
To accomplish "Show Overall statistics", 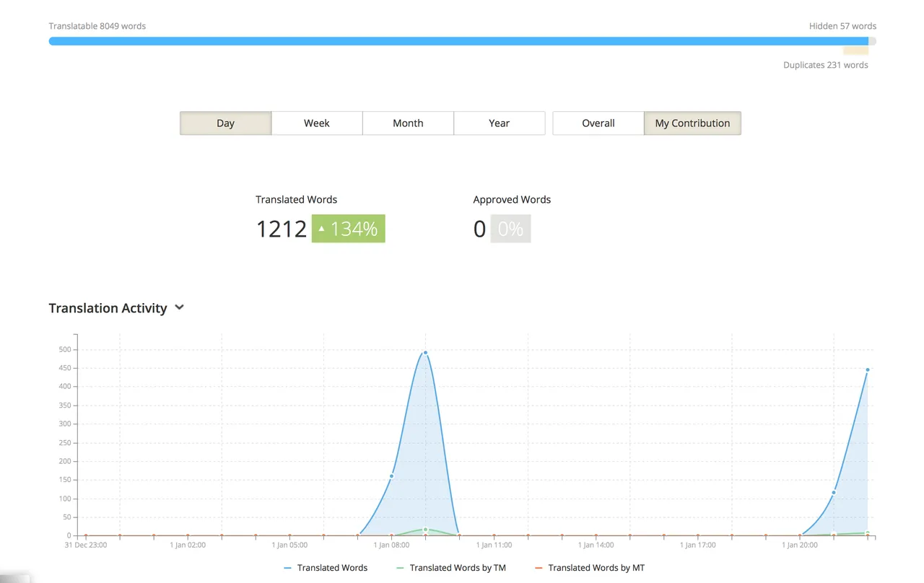I will (x=598, y=123).
